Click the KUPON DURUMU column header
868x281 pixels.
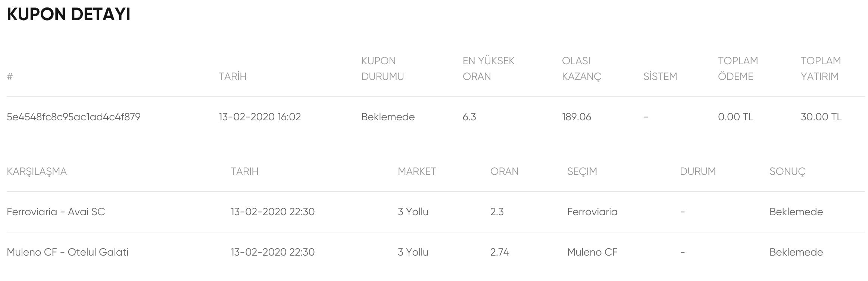pos(383,68)
